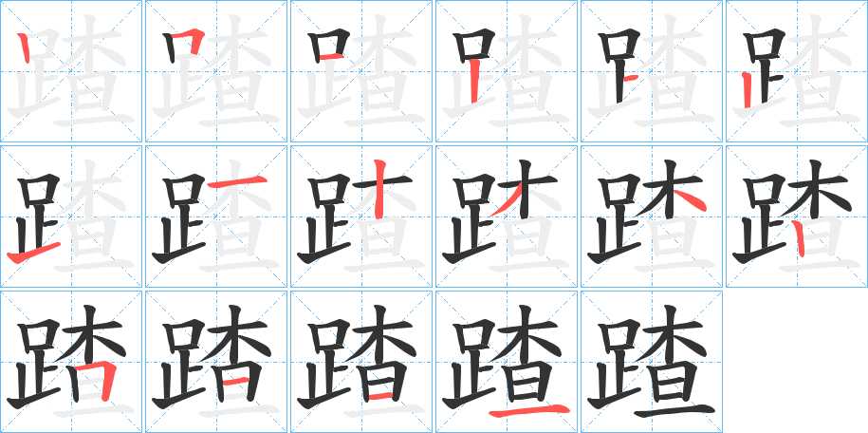This screenshot has width=868, height=433.
Task: Select the second stroke step showing red hook
Action: (216, 71)
